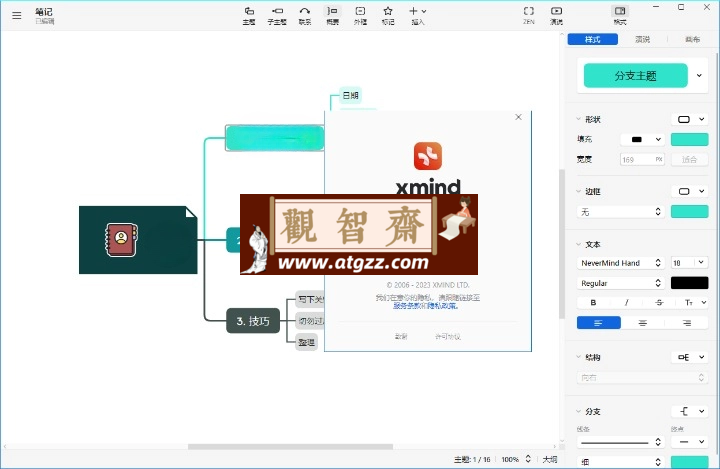720x469 pixels.
Task: Pick the 填充 fill color swatch
Action: [689, 139]
